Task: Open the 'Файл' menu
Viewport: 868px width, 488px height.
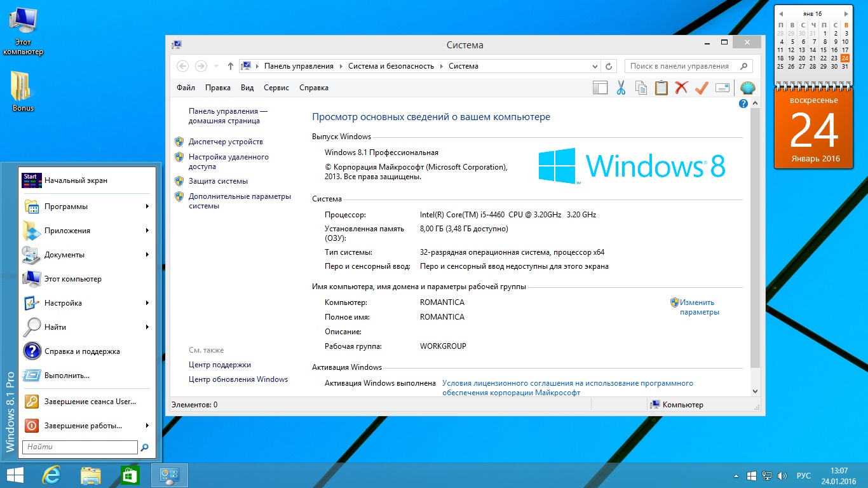Action: tap(186, 88)
